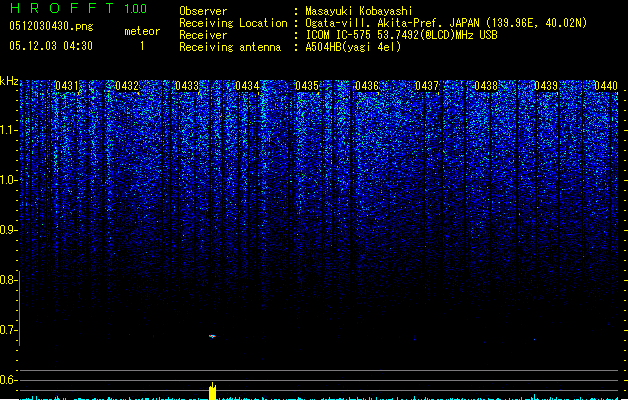Click the kHz axis unit label
The height and width of the screenshot is (400, 629).
[9, 81]
